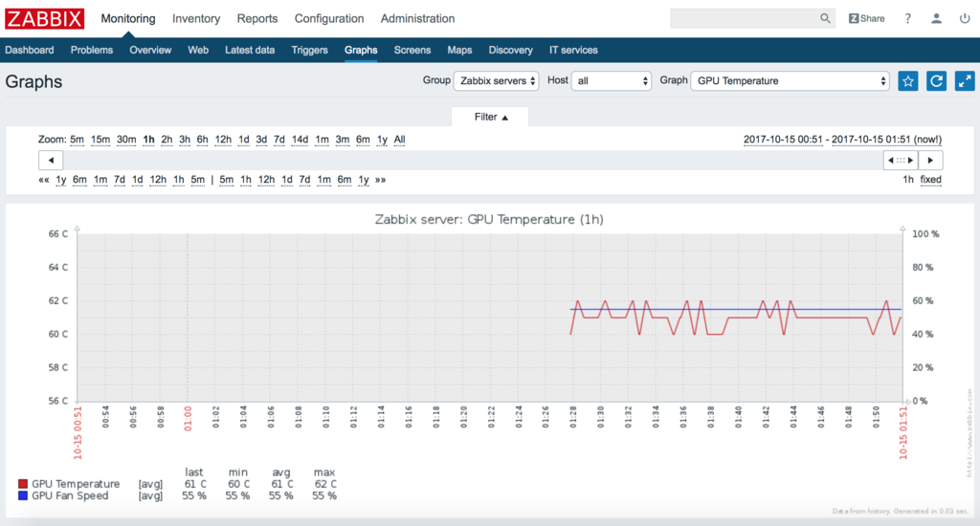Click the 'Graphs' page heading

(x=33, y=82)
